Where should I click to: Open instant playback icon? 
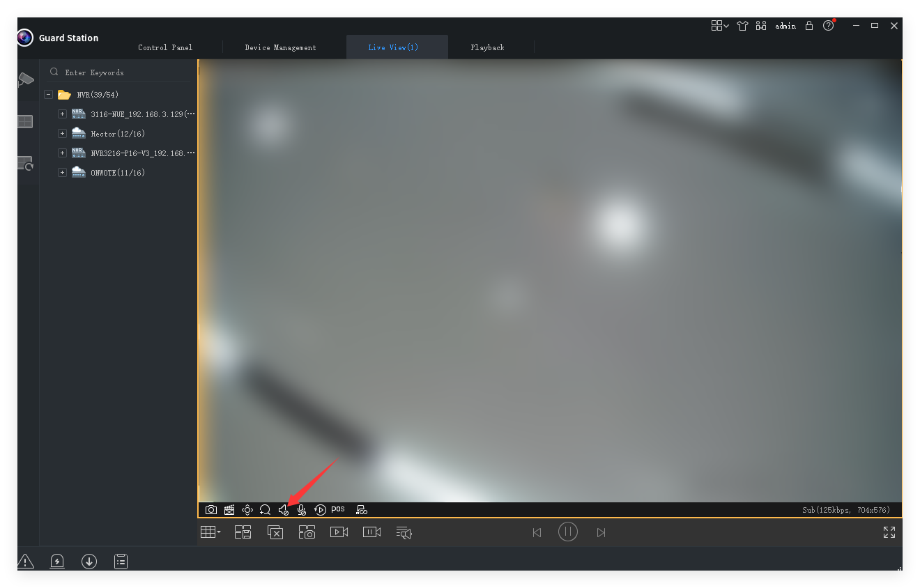pyautogui.click(x=320, y=510)
